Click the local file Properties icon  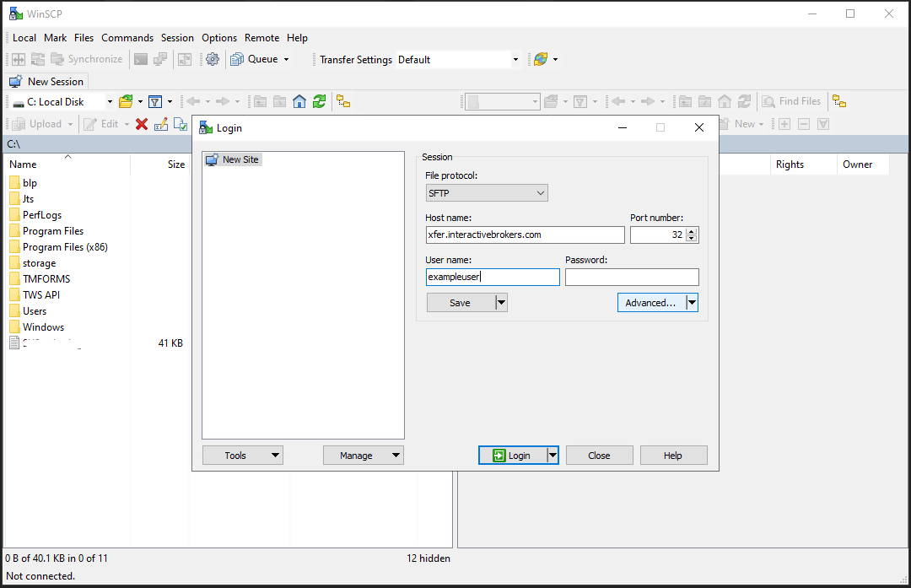click(x=181, y=124)
